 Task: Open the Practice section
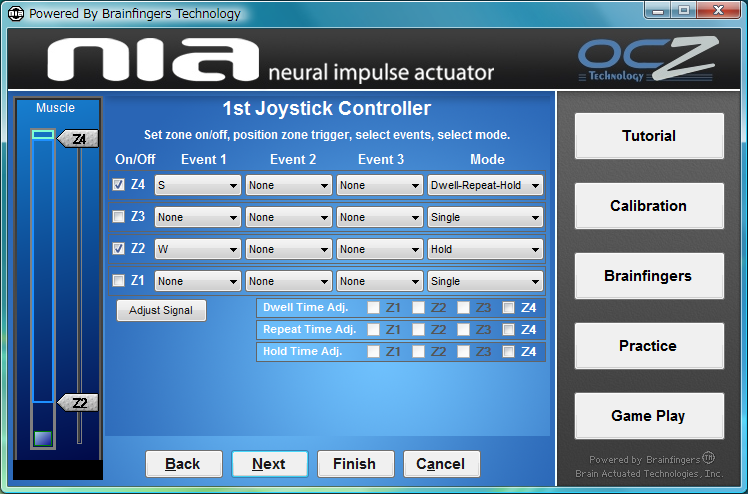(x=649, y=346)
